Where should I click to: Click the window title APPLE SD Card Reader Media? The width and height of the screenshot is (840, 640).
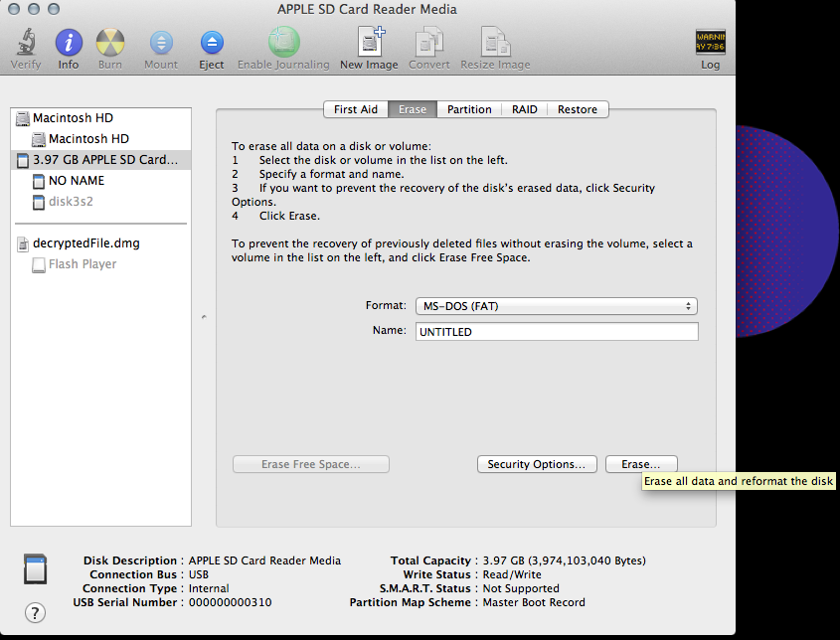click(367, 9)
